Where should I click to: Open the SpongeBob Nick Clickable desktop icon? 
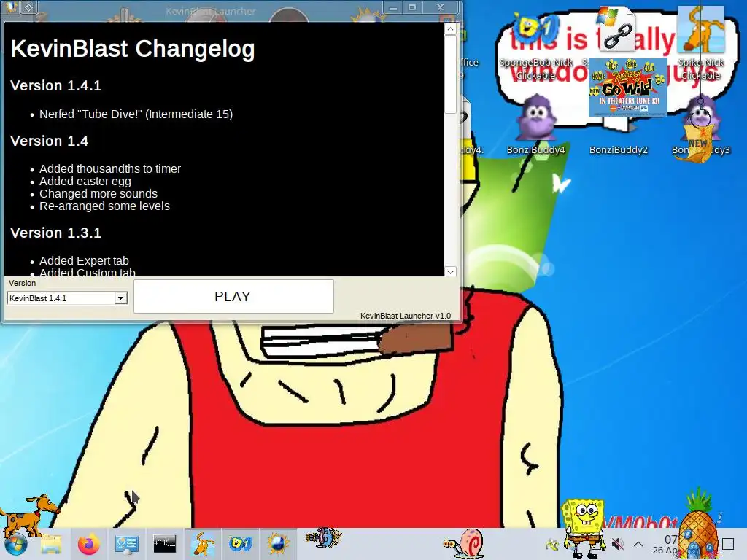536,47
